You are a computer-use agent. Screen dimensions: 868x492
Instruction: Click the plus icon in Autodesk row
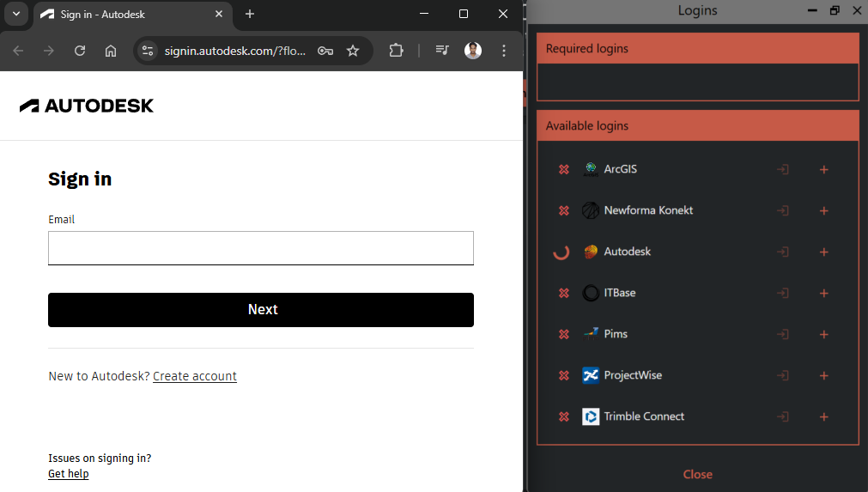(823, 252)
